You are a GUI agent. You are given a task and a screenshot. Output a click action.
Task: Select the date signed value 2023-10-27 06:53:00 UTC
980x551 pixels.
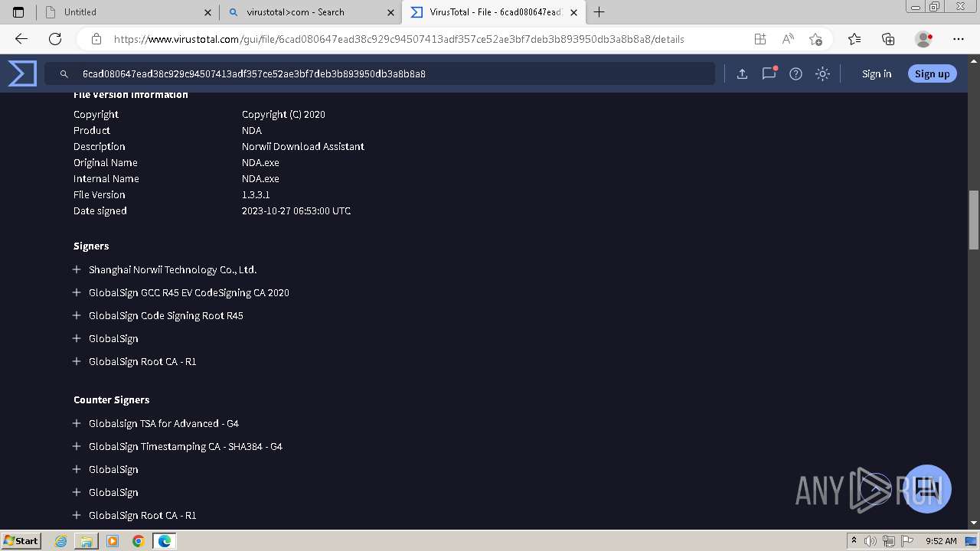pos(296,210)
